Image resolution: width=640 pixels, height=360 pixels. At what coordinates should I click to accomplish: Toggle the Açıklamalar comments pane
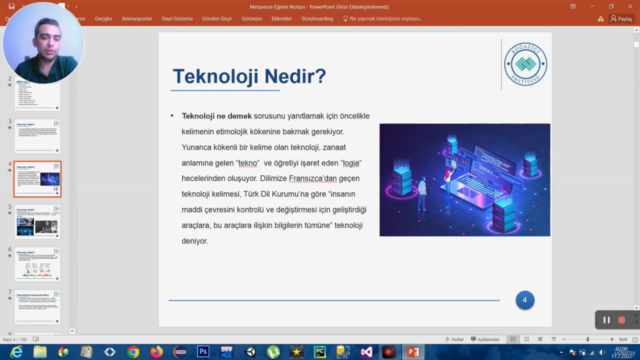point(485,339)
